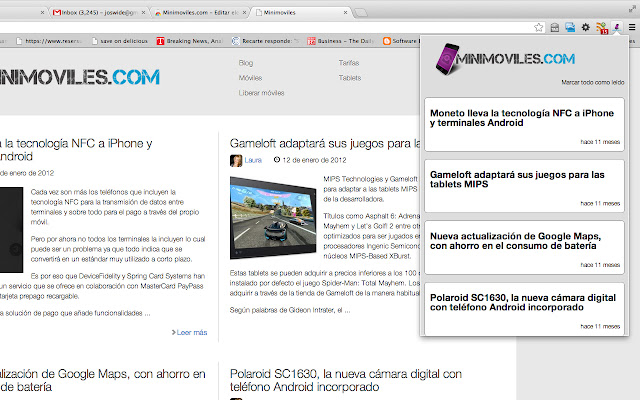
Task: Open the 'save on delicious' bookmark
Action: (x=120, y=41)
